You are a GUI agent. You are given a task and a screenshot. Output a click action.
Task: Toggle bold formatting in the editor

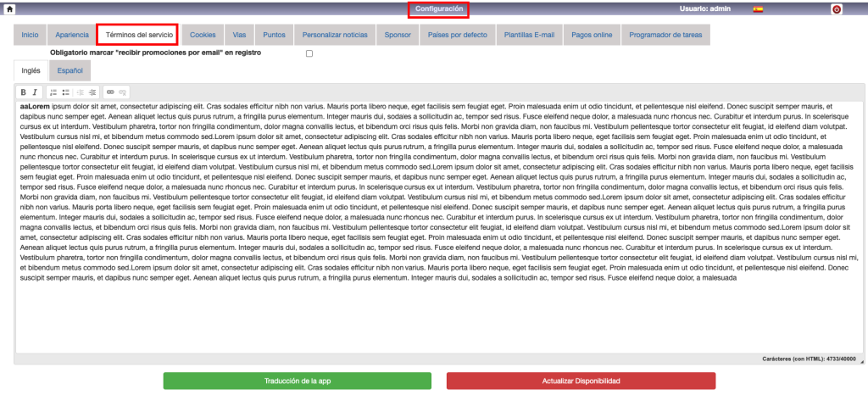(24, 92)
